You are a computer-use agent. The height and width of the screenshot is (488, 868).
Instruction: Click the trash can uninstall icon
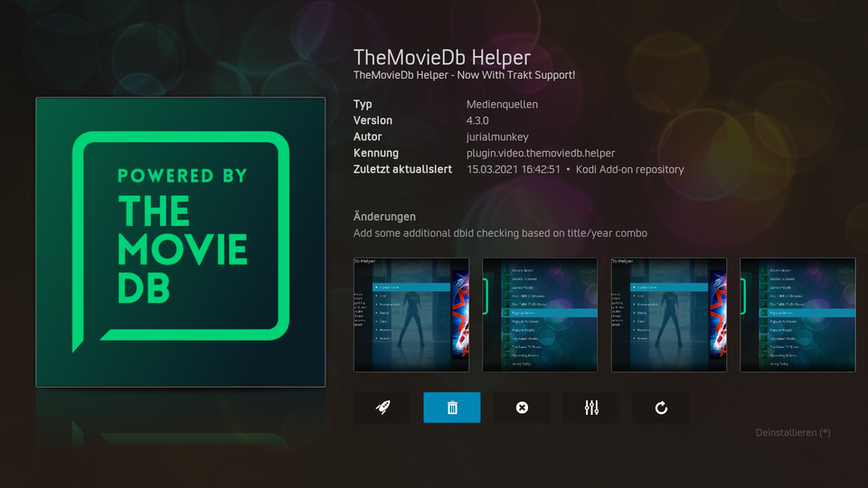coord(452,408)
